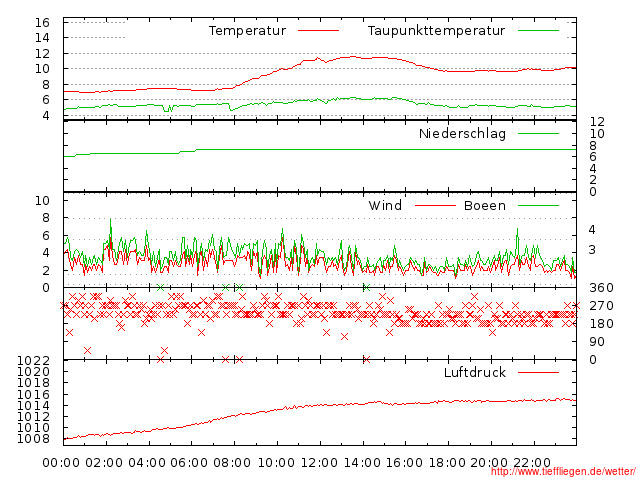
Task: Click the 180 wind direction axis value
Action: 601,324
